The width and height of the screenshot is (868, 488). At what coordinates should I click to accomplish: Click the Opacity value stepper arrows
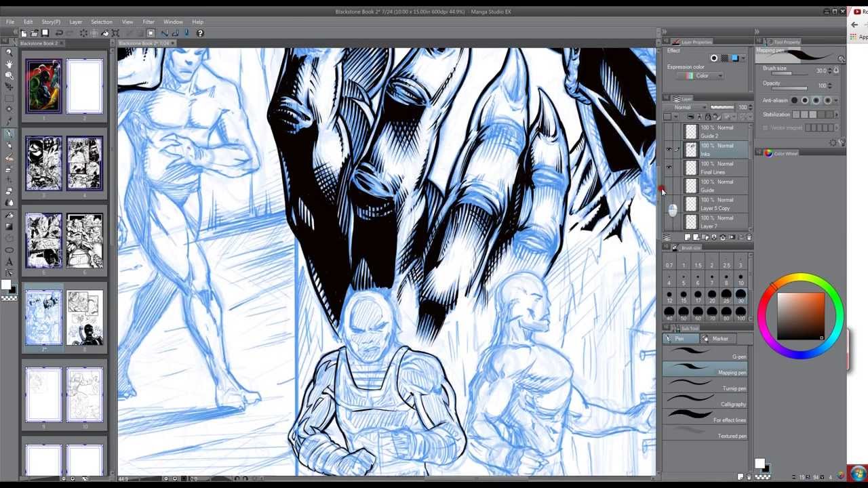829,86
